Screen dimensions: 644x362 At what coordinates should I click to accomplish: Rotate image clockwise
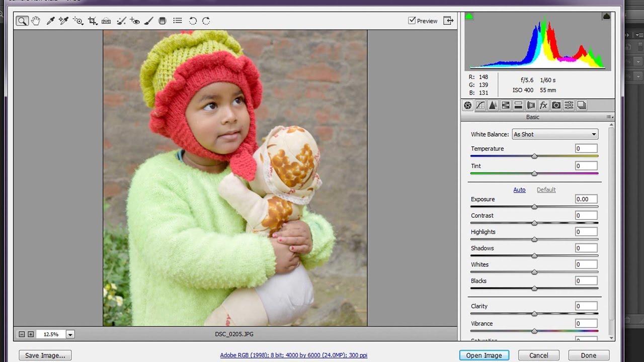point(206,21)
